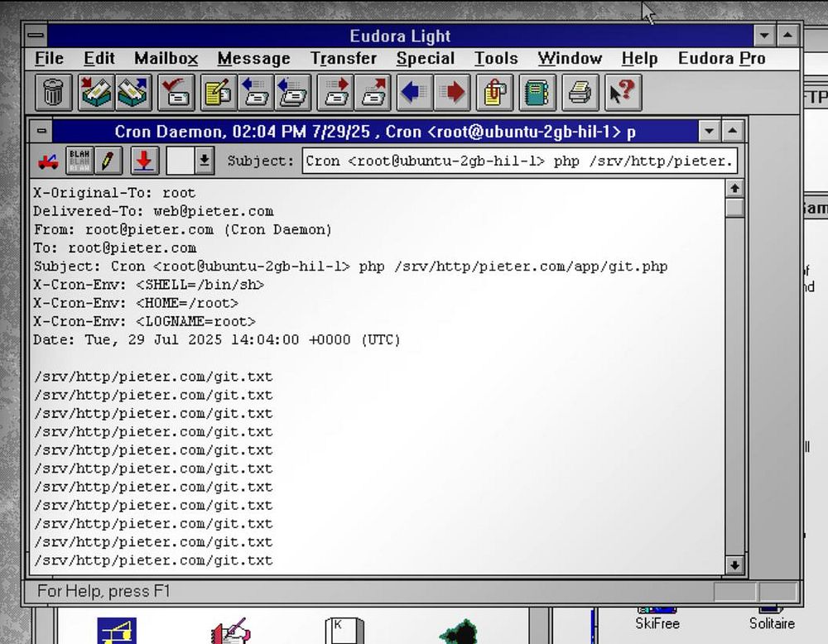
Task: Click the 'Date: Tue, 29 Jul 2025' line
Action: coord(216,339)
